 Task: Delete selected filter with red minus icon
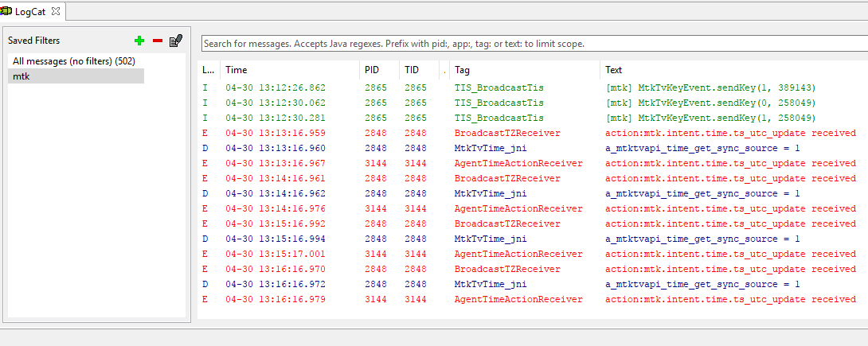click(158, 41)
